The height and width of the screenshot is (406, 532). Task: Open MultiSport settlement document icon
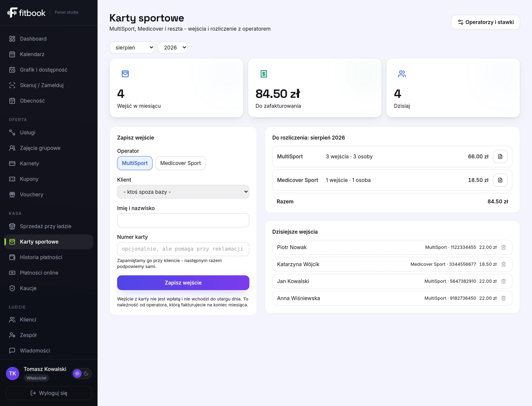[500, 156]
